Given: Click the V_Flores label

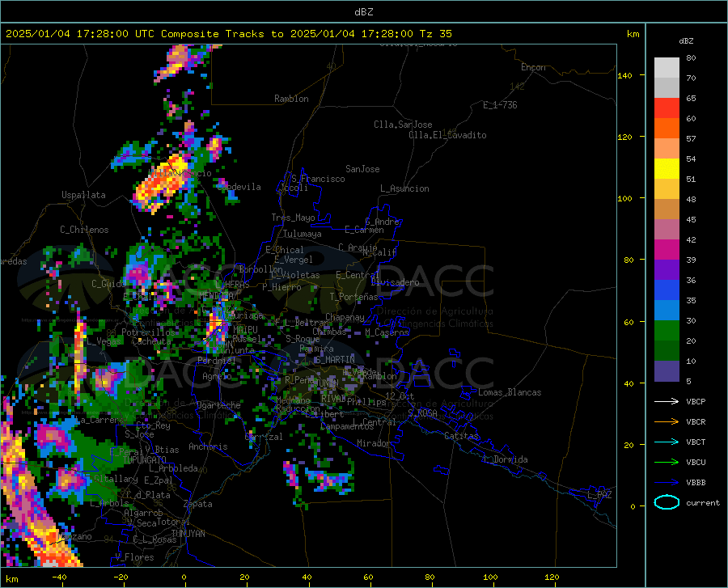Looking at the screenshot, I should [134, 557].
